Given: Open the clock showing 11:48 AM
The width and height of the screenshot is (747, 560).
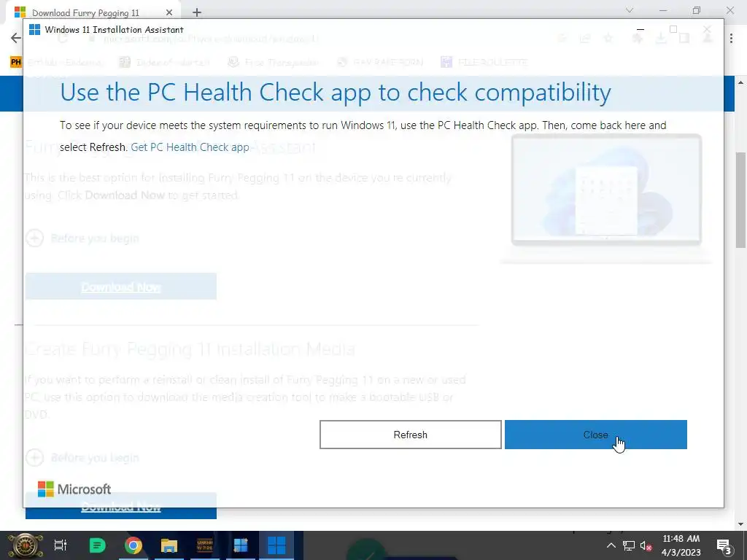Looking at the screenshot, I should (681, 545).
